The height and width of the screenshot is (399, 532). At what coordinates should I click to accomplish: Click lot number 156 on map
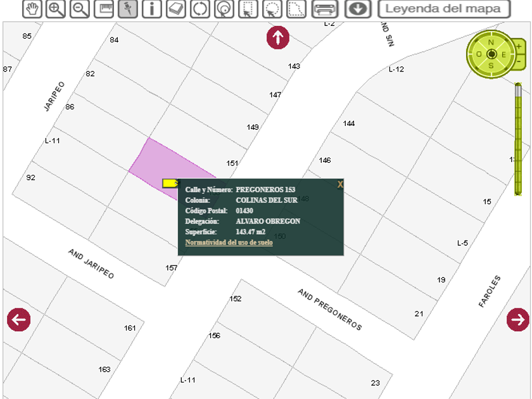pyautogui.click(x=214, y=336)
